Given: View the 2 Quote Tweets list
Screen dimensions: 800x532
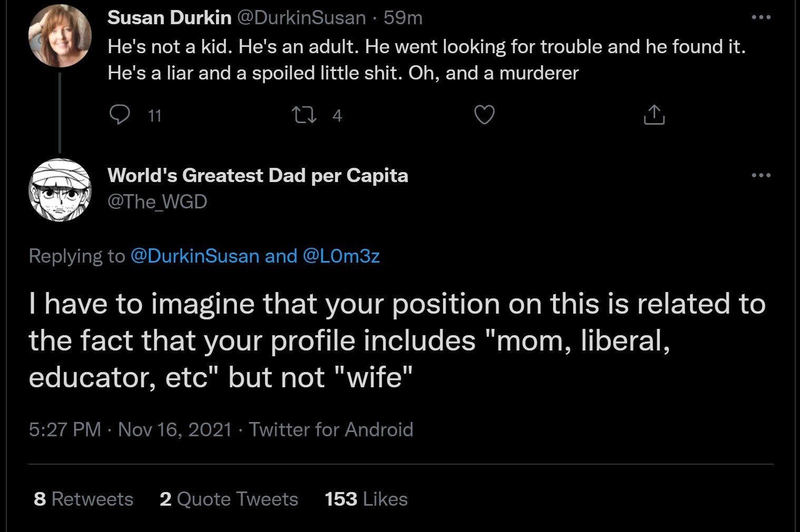Looking at the screenshot, I should 229,499.
